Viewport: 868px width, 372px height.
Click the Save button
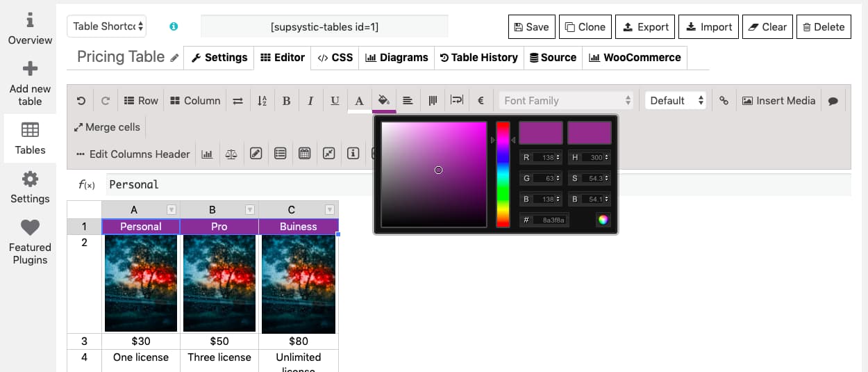tap(531, 27)
